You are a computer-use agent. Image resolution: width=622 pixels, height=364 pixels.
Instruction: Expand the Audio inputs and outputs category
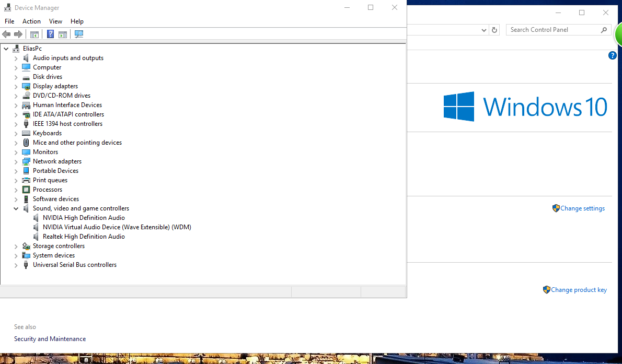click(x=16, y=58)
